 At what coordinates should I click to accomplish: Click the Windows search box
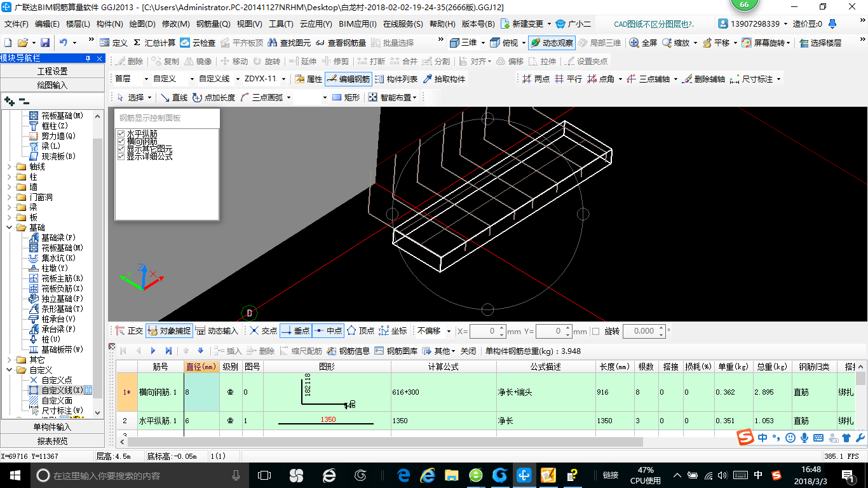tap(139, 475)
